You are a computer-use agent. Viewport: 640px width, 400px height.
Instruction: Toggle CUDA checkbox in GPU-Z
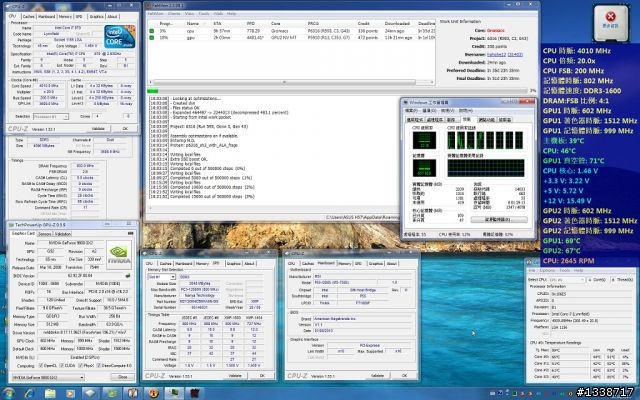pos(62,366)
